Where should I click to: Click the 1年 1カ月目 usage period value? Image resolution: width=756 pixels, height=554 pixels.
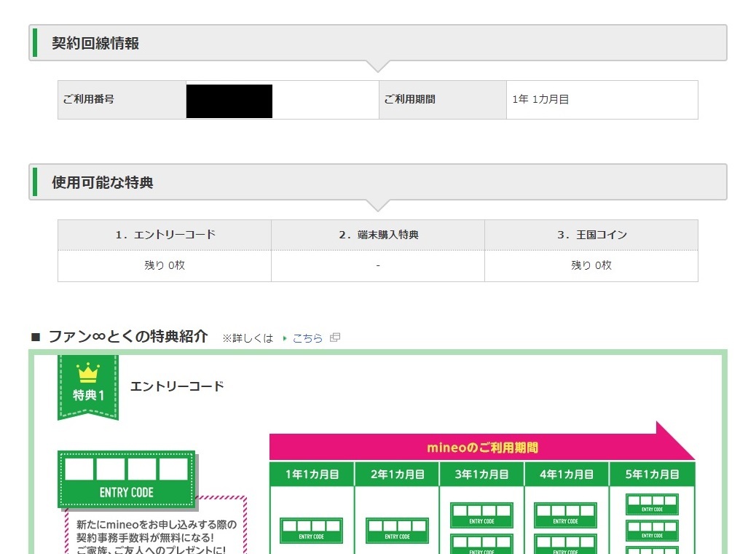click(x=540, y=100)
